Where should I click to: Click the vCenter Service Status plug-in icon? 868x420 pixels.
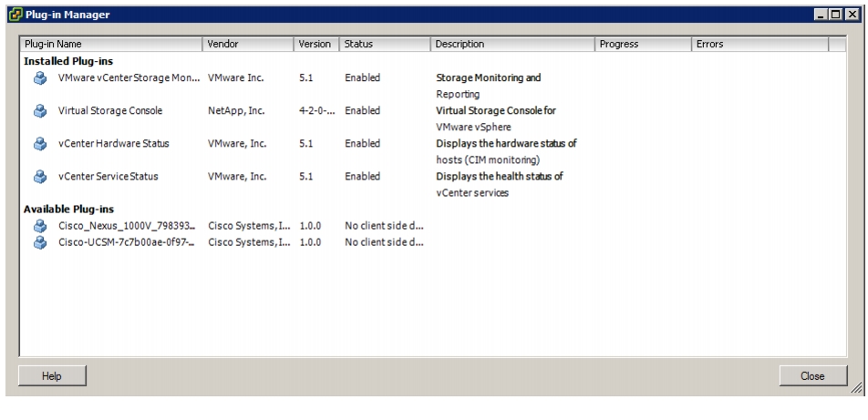coord(40,177)
